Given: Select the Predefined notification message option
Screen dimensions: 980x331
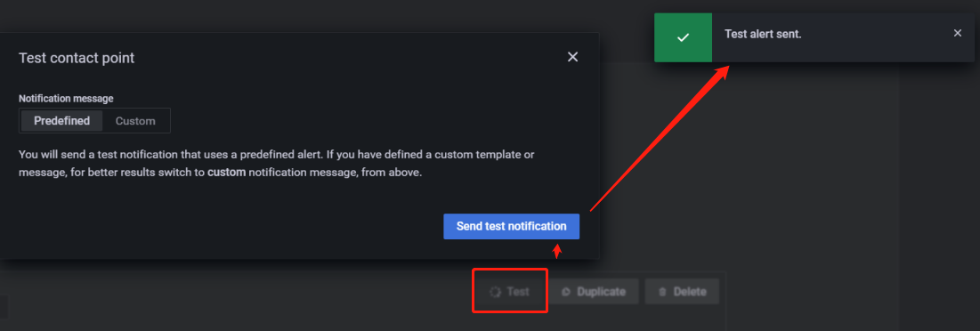Looking at the screenshot, I should click(x=62, y=120).
